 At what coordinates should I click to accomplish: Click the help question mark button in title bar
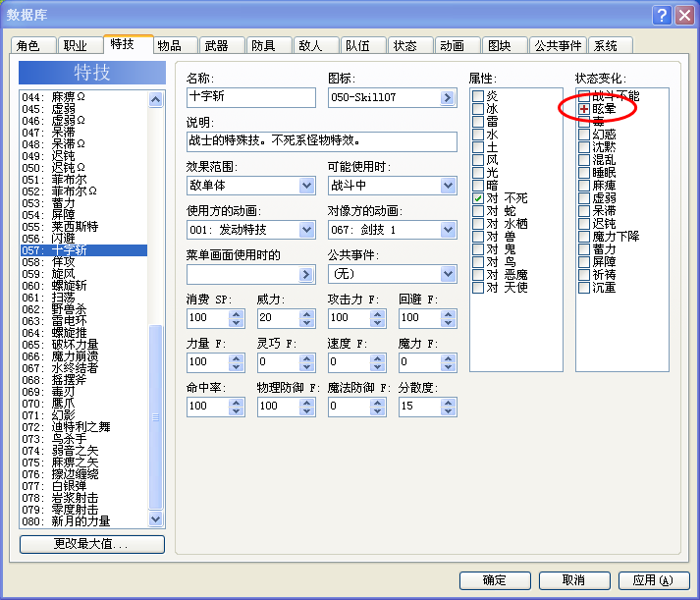[662, 15]
